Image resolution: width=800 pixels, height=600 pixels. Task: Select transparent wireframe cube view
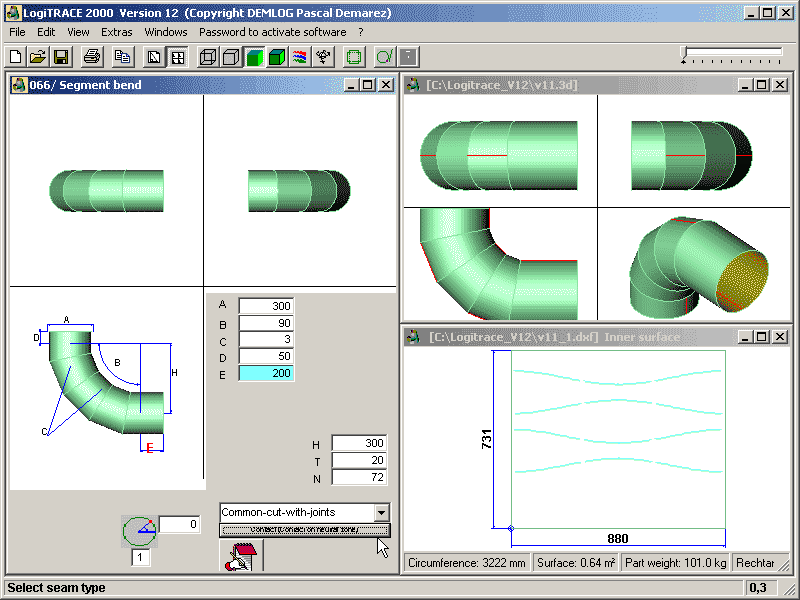tap(208, 57)
